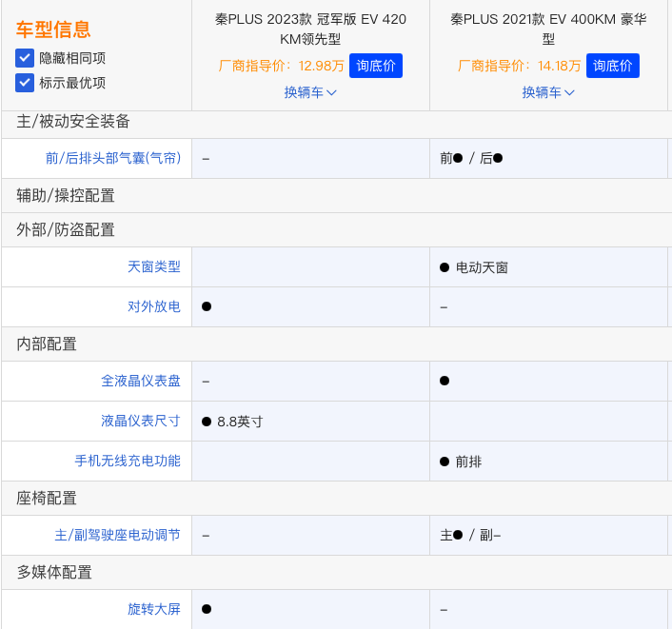Image resolution: width=672 pixels, height=629 pixels.
Task: Open the 液晶仪表尺寸 parameter link
Action: [141, 421]
